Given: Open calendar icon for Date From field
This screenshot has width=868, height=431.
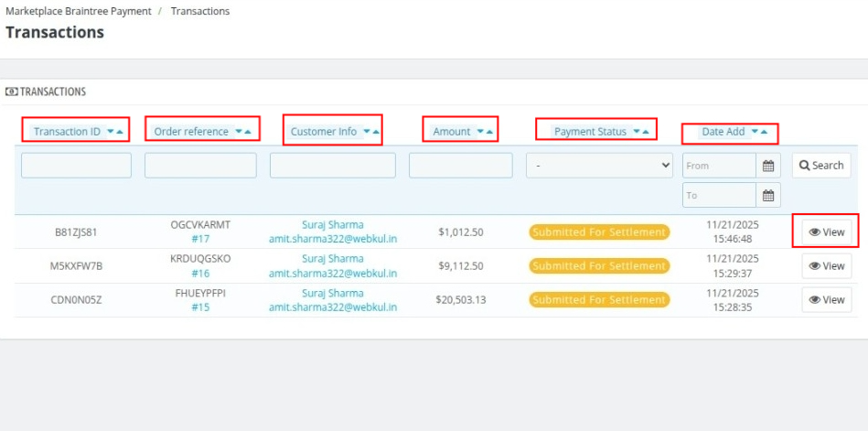Looking at the screenshot, I should click(x=768, y=166).
